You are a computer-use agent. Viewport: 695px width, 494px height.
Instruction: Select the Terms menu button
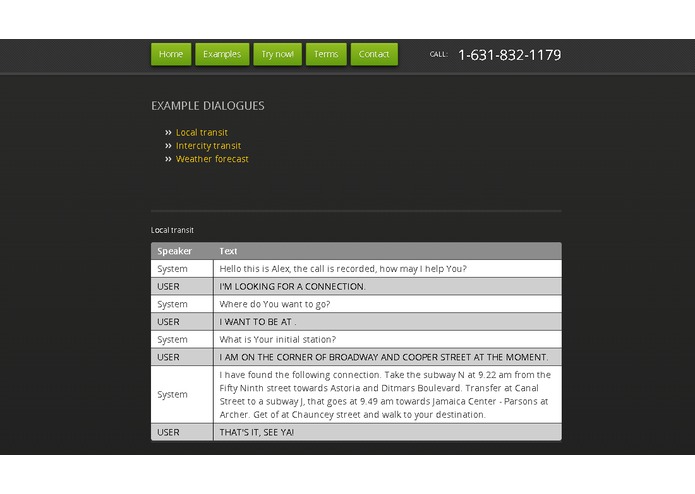click(326, 54)
